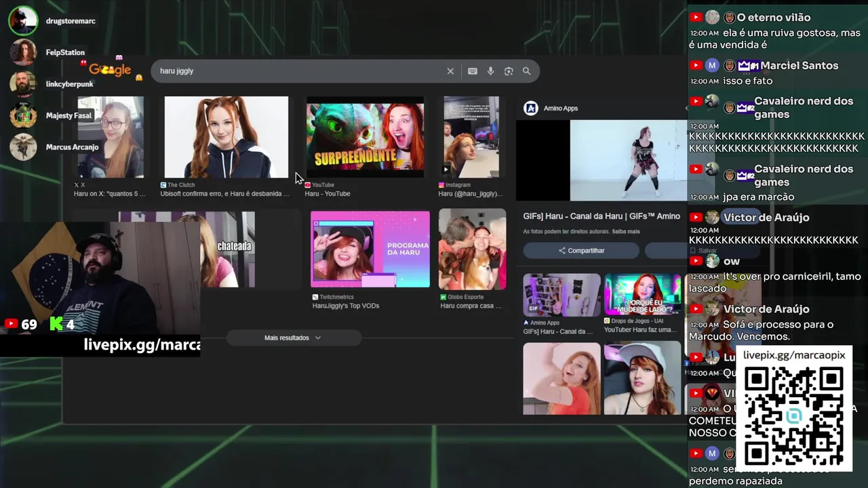Click the YouTube source favicon under the Surpreendente thumbnail

308,184
